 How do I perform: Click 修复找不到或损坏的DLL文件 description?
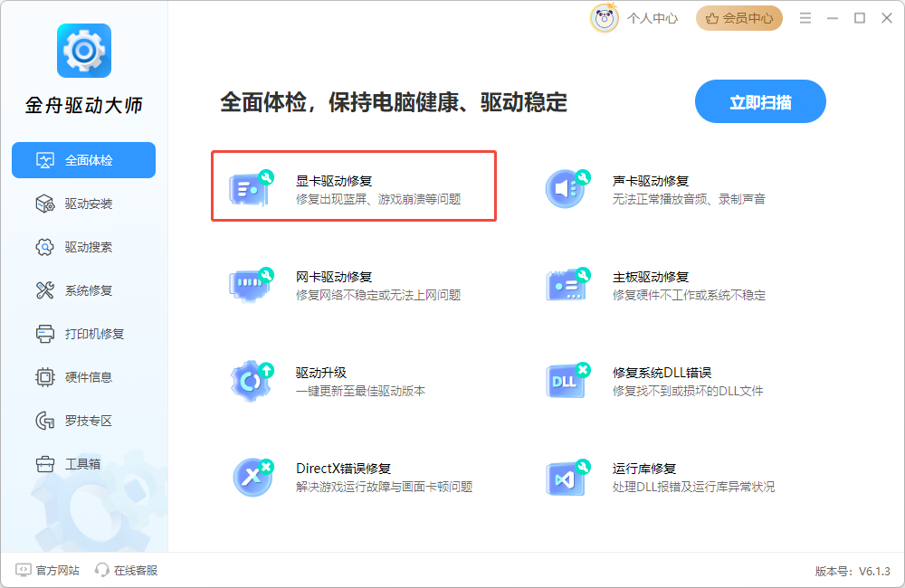(688, 391)
